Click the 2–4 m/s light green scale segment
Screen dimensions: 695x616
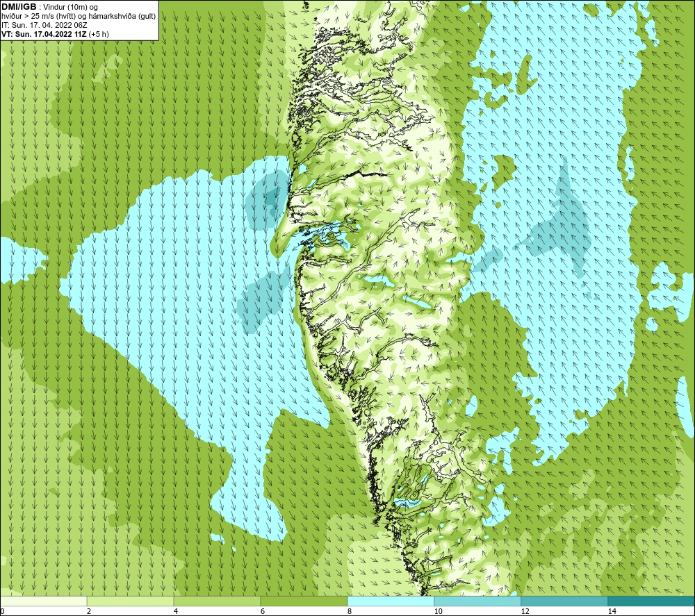[x=131, y=601]
